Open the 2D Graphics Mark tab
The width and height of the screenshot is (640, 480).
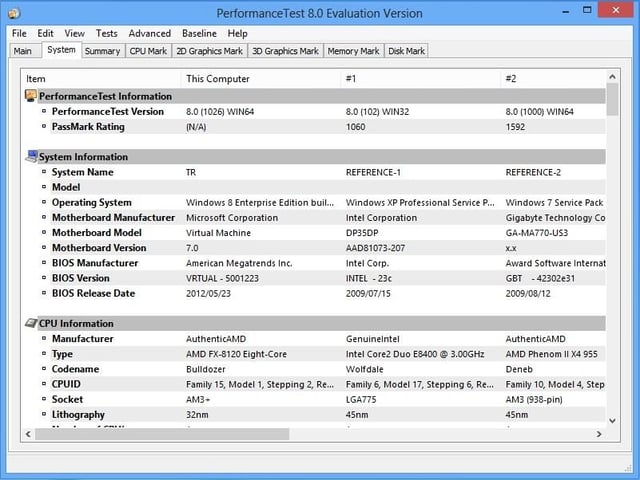point(209,51)
